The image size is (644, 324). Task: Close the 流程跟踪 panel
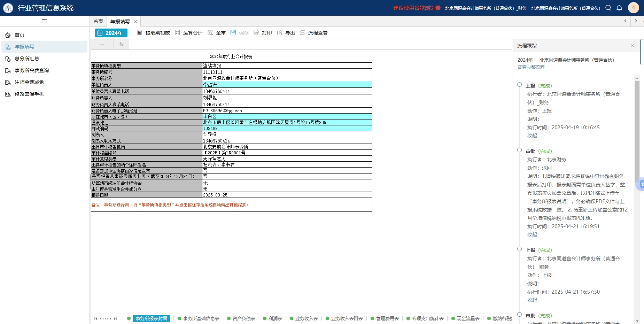(632, 46)
